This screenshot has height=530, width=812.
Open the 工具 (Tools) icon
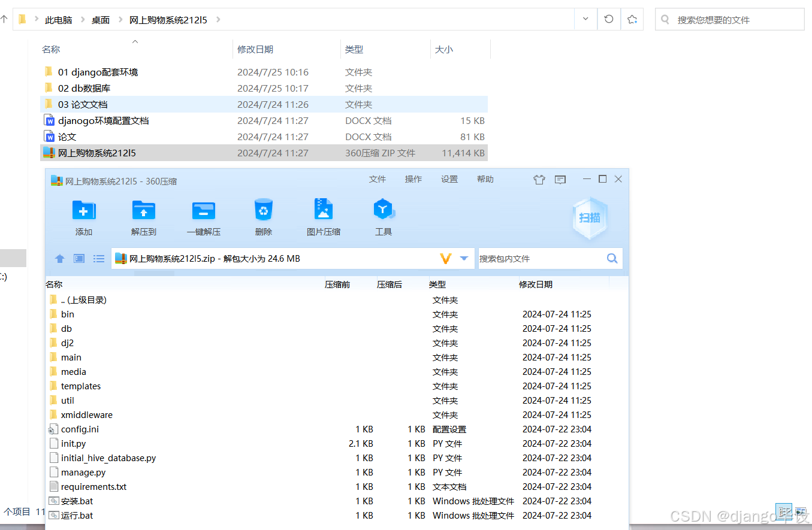tap(384, 210)
